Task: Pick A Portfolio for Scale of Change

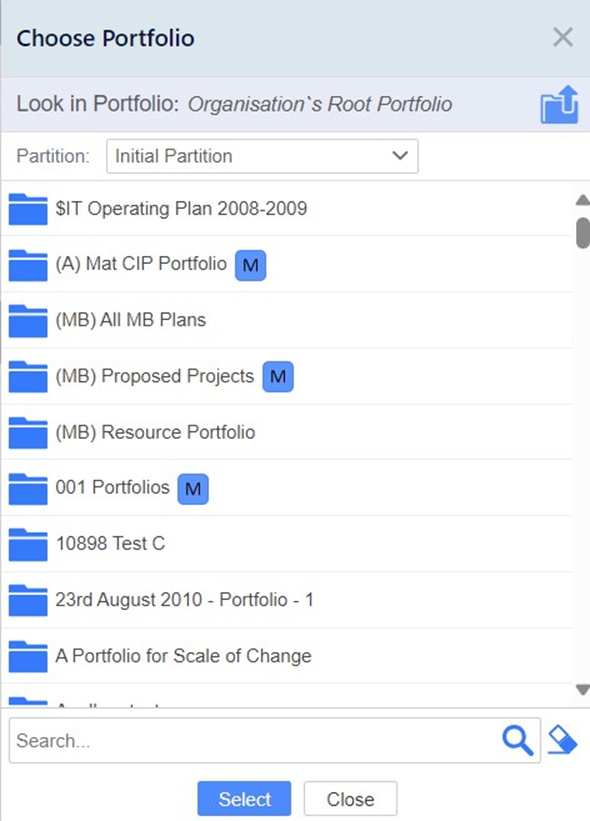Action: [x=285, y=656]
